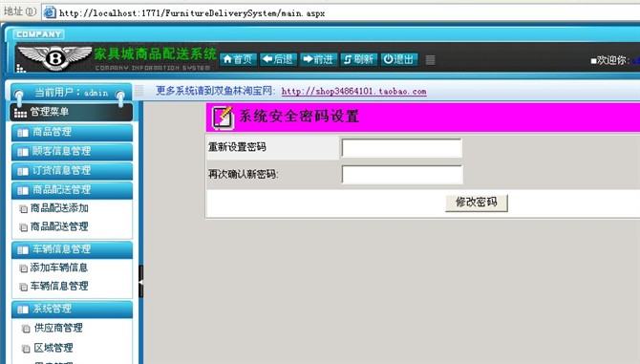This screenshot has width=640, height=364.
Task: Reload page with 刷新 button
Action: point(359,59)
